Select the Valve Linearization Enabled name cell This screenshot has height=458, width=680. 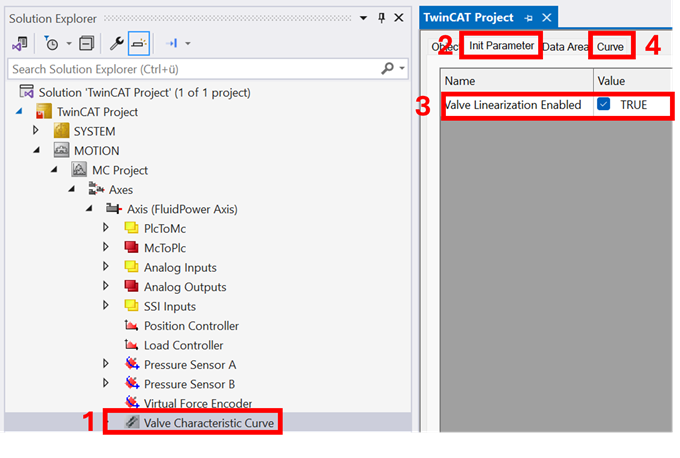tap(518, 105)
